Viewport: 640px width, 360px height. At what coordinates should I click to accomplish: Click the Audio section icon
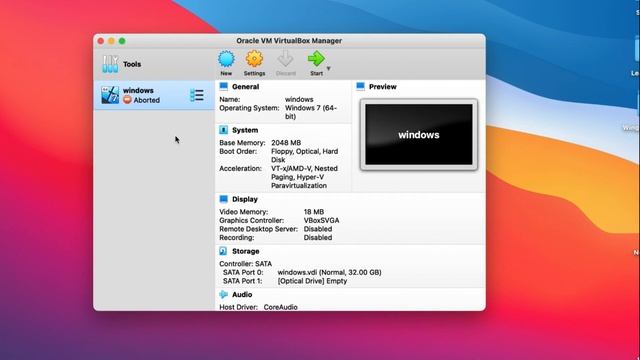click(223, 294)
